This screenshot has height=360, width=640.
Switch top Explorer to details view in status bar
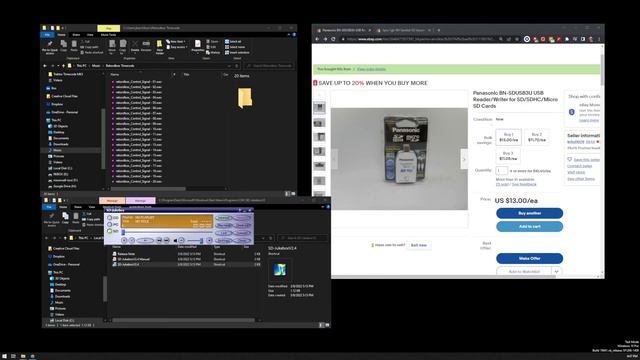288,194
